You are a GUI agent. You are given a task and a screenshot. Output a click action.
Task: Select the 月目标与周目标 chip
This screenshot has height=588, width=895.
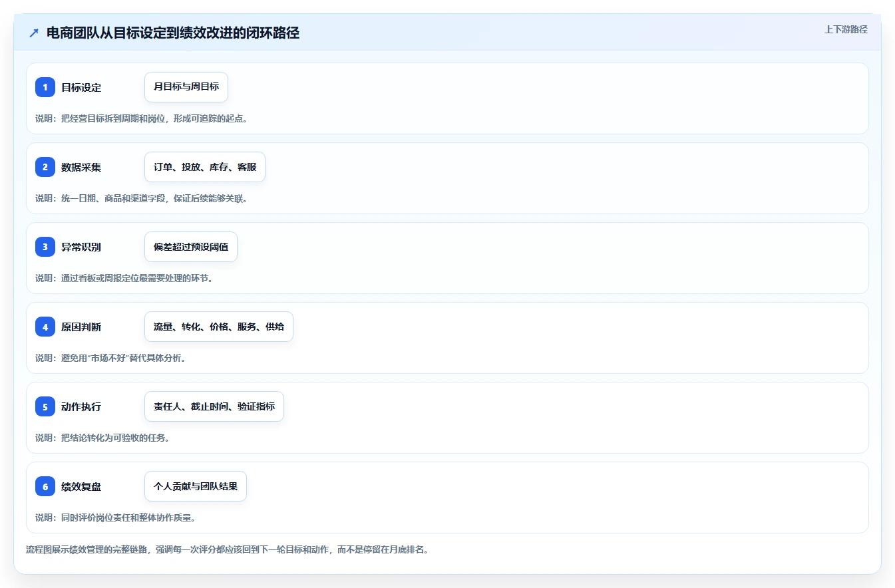pyautogui.click(x=186, y=87)
